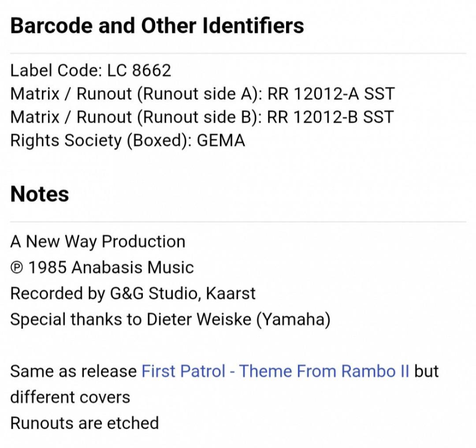Click the RR 12012-B SST matrix value
This screenshot has height=448, width=476.
point(330,117)
